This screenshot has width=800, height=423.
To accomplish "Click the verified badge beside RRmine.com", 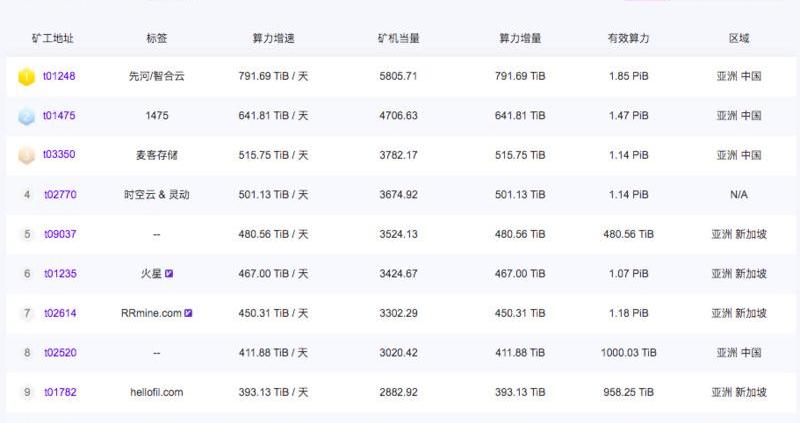I will 188,313.
